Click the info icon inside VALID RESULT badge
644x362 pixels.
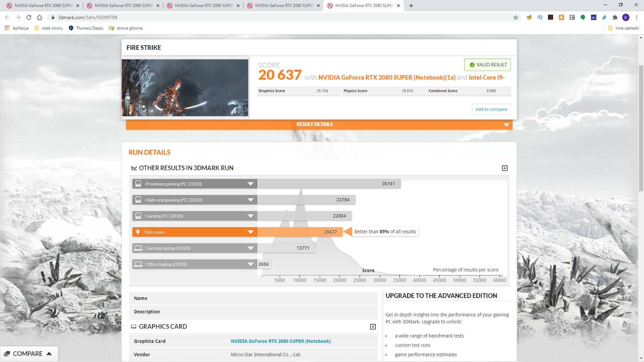pyautogui.click(x=472, y=65)
